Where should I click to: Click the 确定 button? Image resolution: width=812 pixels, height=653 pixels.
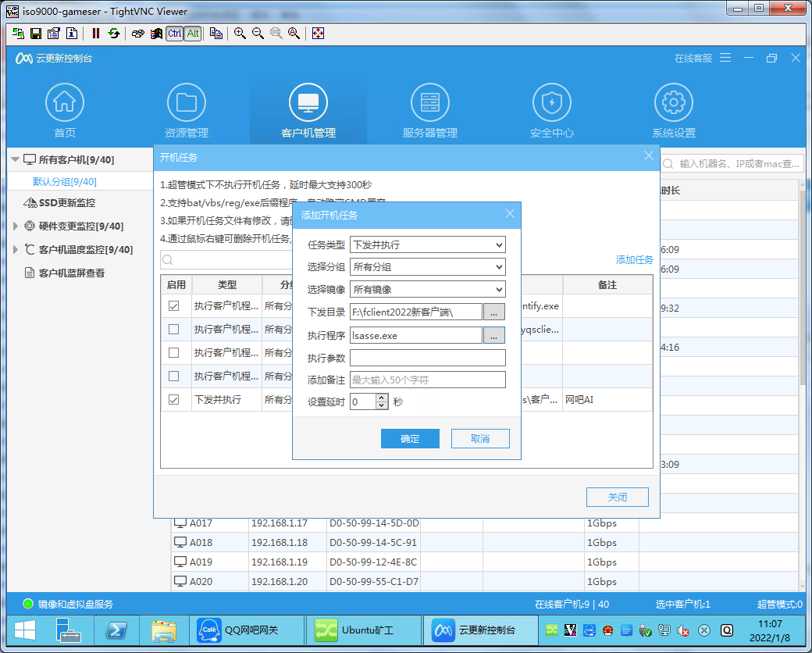[410, 439]
